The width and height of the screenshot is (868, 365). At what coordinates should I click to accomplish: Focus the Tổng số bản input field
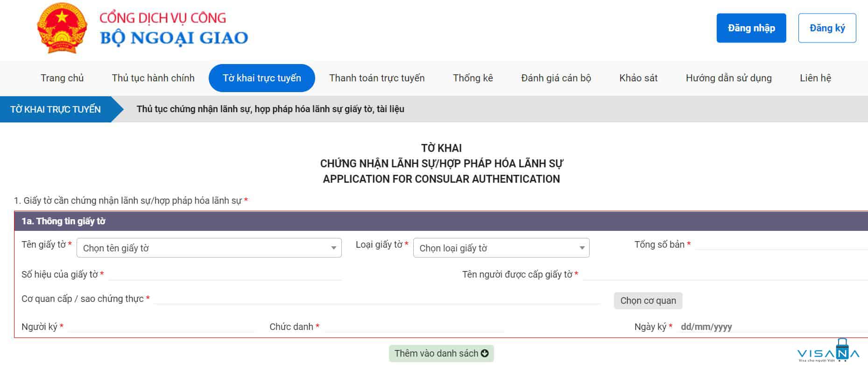click(x=781, y=244)
